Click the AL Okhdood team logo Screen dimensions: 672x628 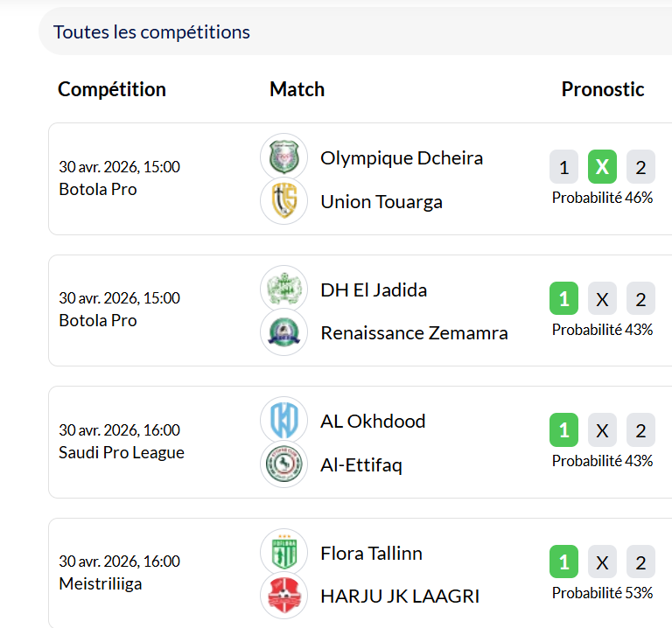point(284,421)
